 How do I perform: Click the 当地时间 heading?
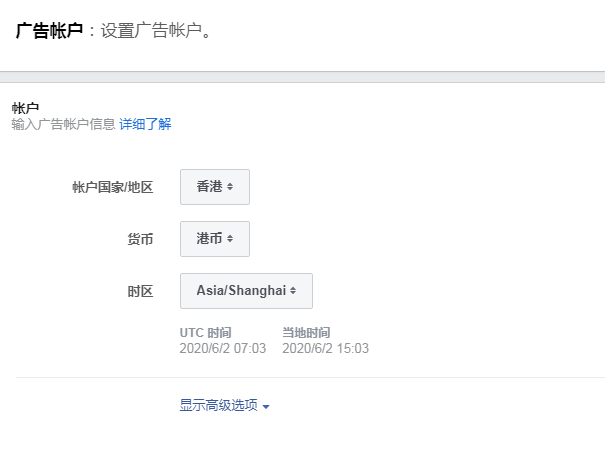pos(306,333)
